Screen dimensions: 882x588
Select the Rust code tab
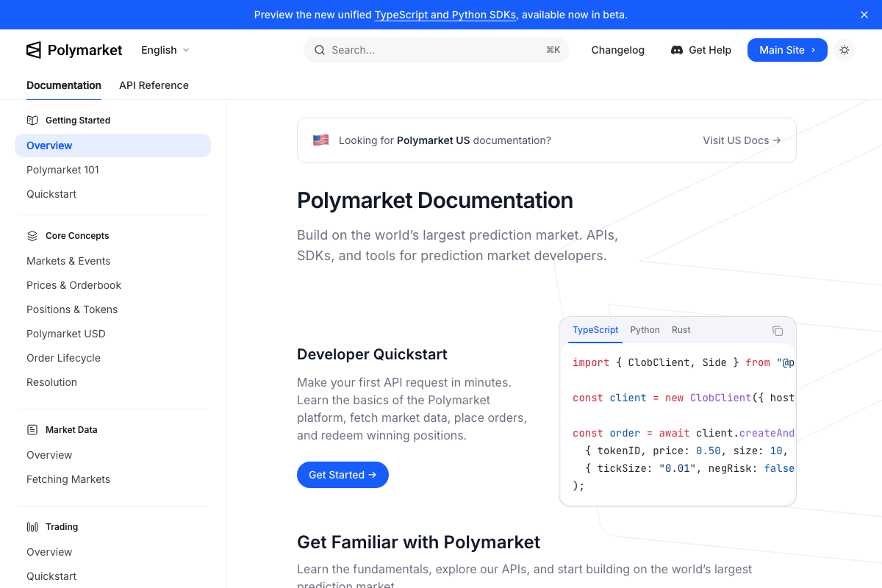(x=681, y=330)
